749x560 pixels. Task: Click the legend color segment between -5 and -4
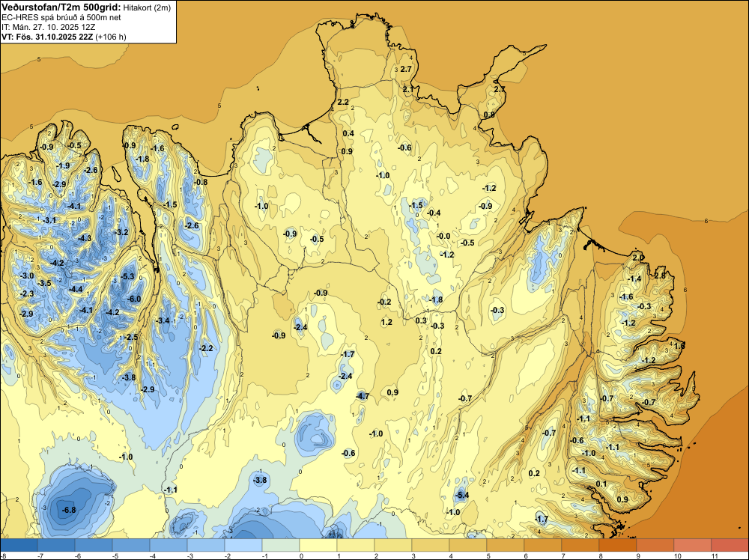[131, 545]
